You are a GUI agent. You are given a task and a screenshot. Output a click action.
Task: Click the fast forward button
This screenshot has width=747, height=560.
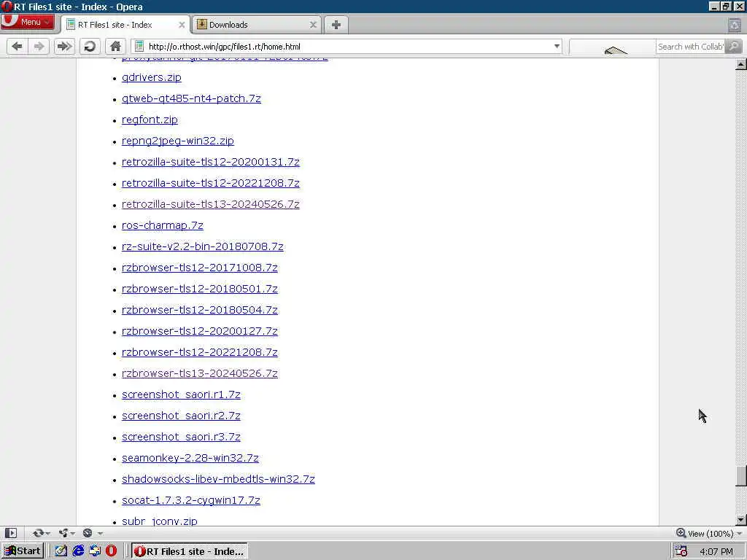(64, 46)
